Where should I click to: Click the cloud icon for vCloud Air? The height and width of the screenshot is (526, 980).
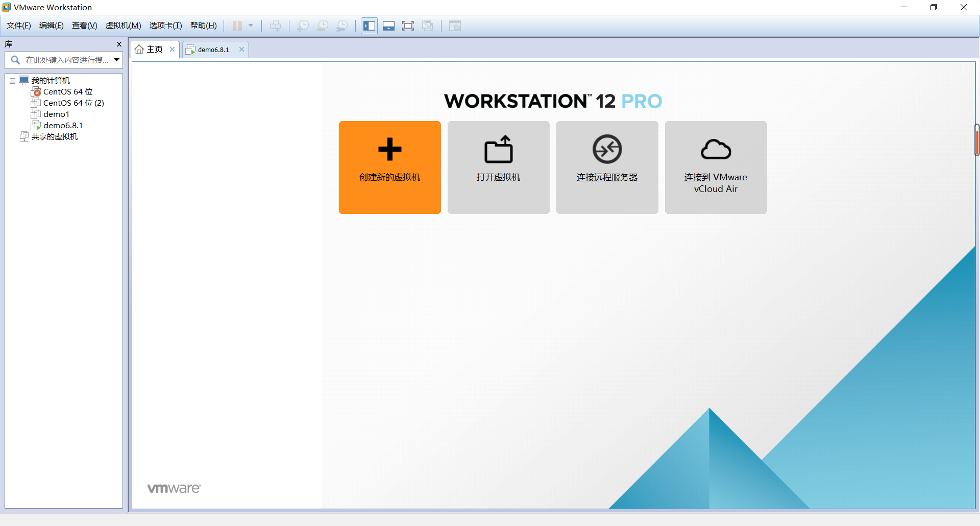[x=716, y=149]
